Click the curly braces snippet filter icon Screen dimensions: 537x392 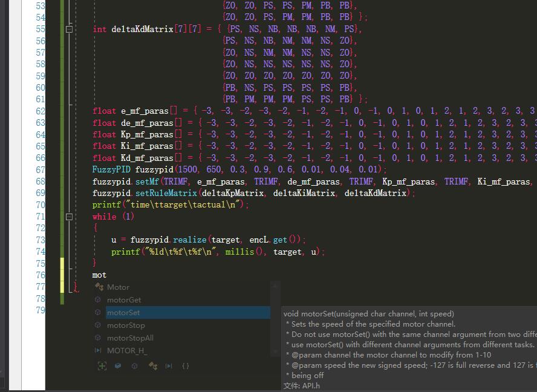tap(186, 366)
